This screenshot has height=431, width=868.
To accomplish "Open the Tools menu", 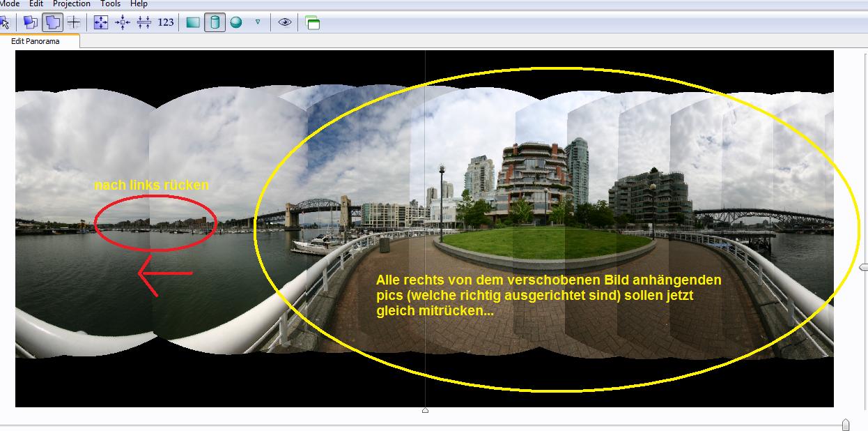I will [110, 3].
